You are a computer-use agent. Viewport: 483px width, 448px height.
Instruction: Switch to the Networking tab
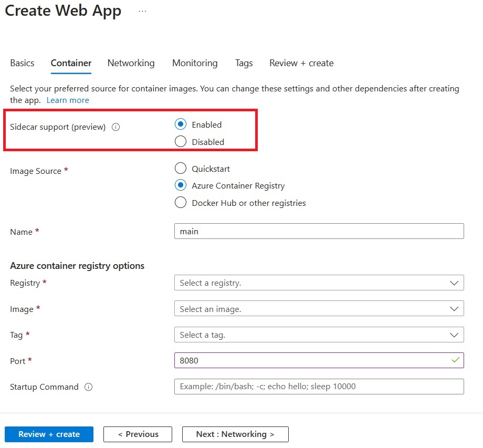click(x=131, y=63)
